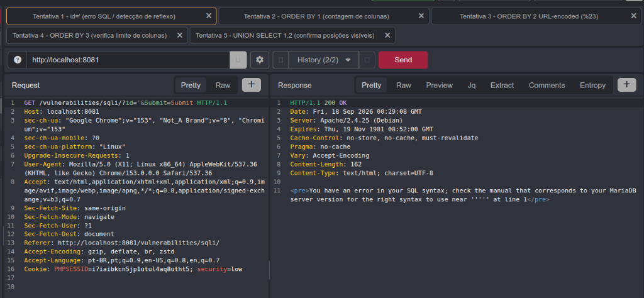Click the Upgrade-Insecure-Requests: 1 header
Viewport: 644px width, 298px height.
[77, 155]
